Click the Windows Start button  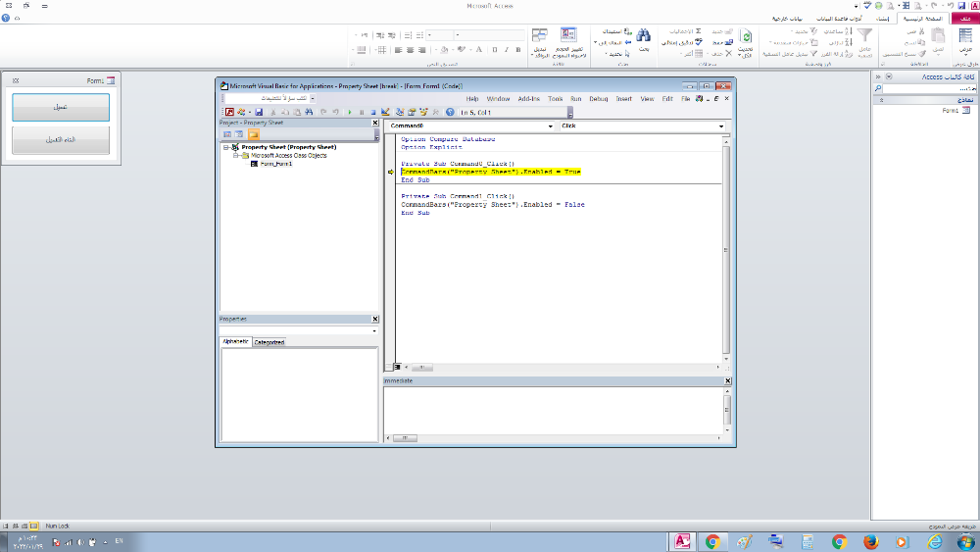coord(965,541)
